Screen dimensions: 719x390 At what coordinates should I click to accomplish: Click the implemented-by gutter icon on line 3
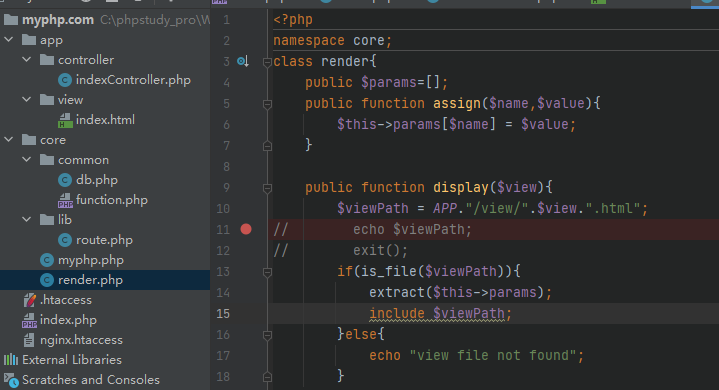coord(243,61)
